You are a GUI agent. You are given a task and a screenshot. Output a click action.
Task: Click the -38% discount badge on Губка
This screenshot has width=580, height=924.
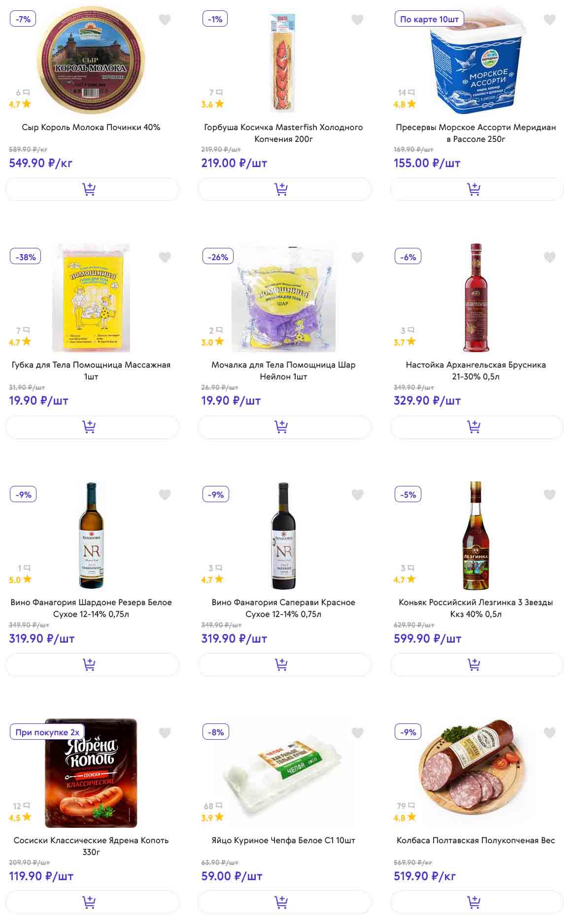[26, 257]
